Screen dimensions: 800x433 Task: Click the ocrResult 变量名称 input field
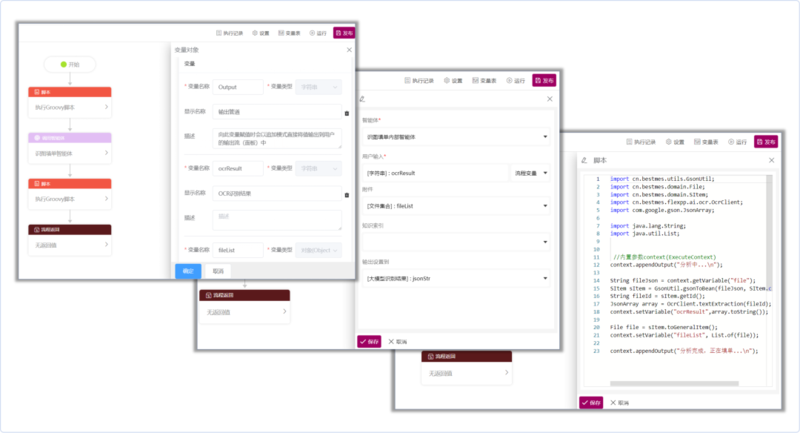(237, 168)
